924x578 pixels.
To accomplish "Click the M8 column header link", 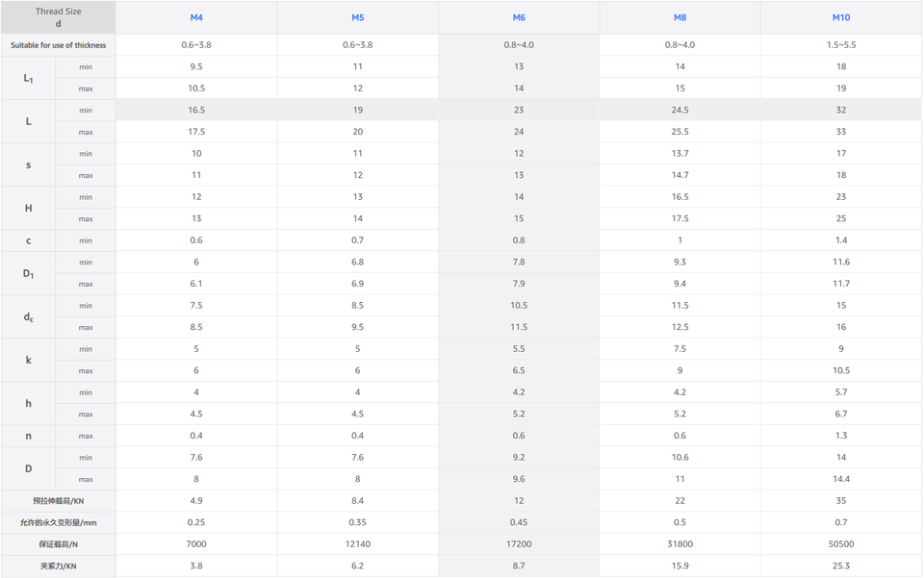I will click(680, 17).
